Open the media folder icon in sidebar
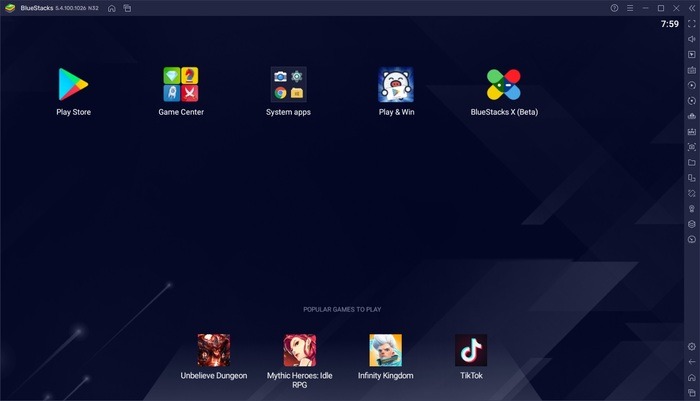The height and width of the screenshot is (401, 700). [692, 163]
